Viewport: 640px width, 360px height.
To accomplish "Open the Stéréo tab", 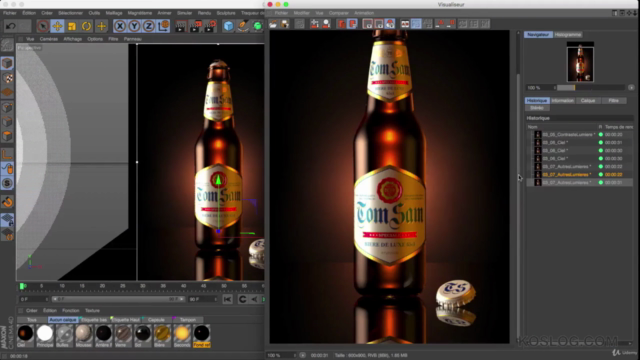I will (x=537, y=108).
